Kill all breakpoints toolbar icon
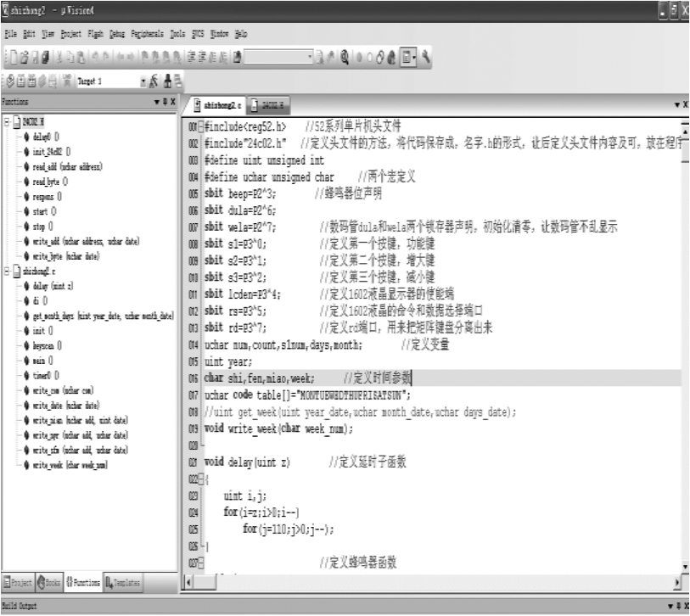 point(391,57)
